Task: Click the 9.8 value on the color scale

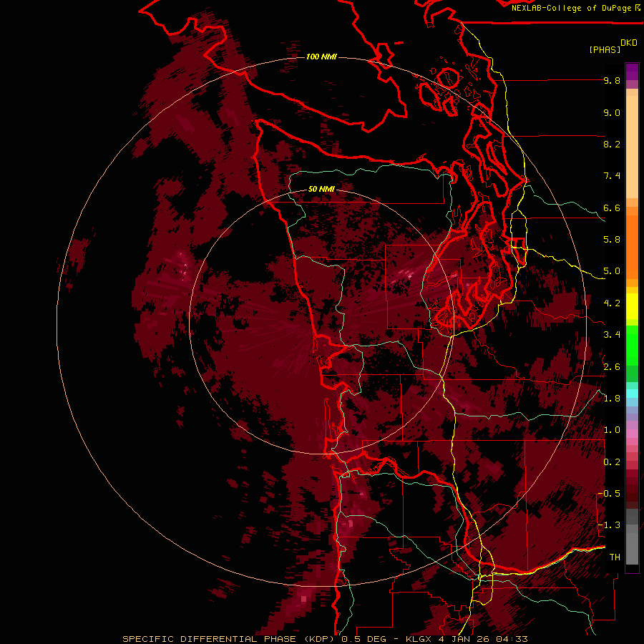Action: tap(612, 80)
